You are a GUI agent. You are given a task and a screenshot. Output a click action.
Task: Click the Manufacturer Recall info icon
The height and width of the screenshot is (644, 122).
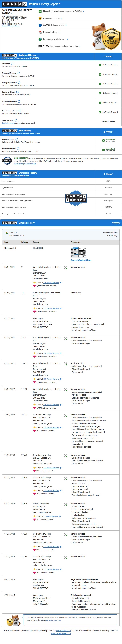pyautogui.click(x=20, y=111)
